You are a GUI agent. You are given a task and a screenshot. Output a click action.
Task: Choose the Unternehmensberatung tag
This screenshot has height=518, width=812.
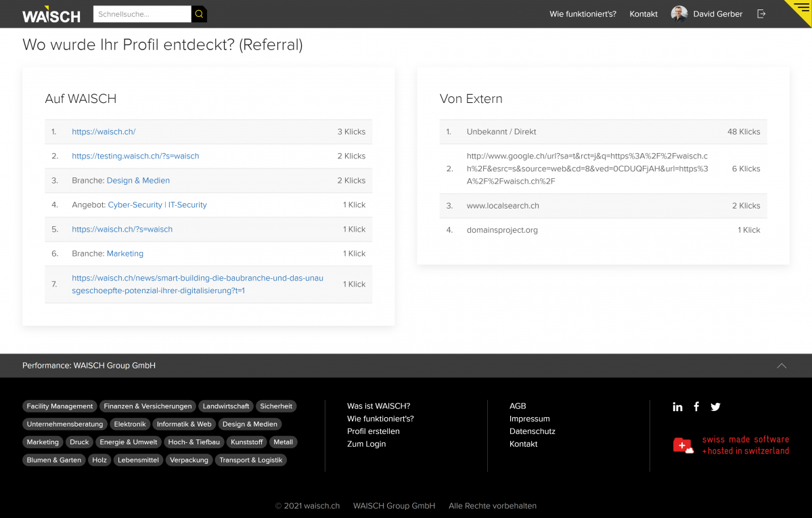click(65, 424)
